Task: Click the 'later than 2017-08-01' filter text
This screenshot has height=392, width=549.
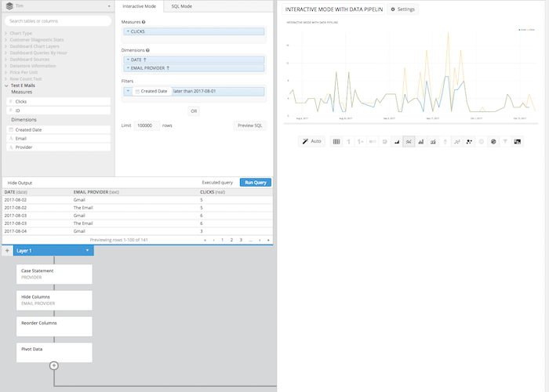Action: pos(195,91)
